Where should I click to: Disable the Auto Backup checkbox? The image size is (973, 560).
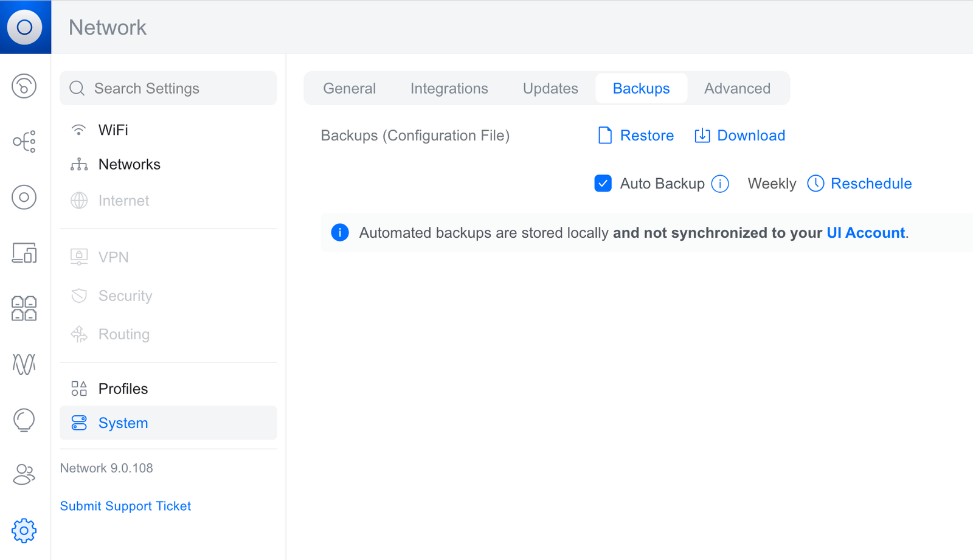tap(603, 183)
